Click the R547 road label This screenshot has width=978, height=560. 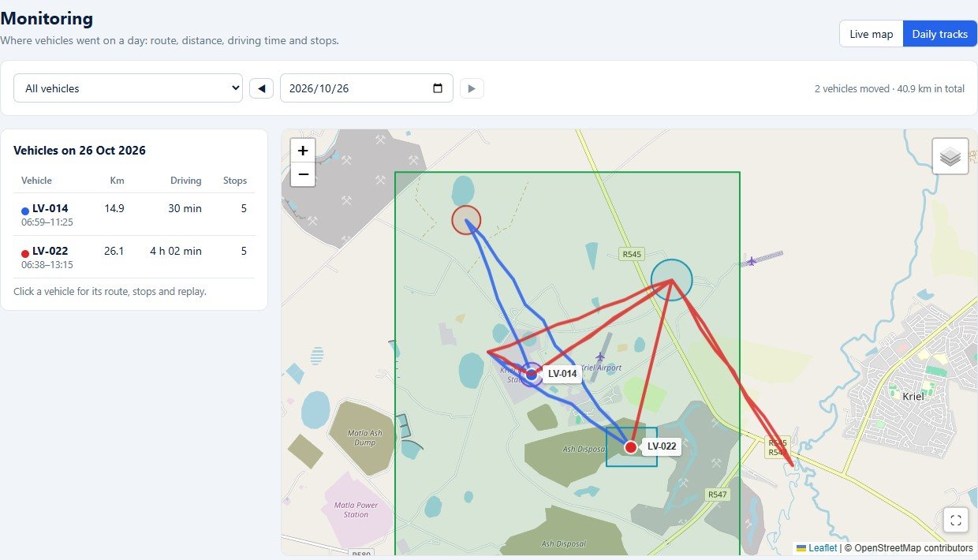click(x=717, y=495)
